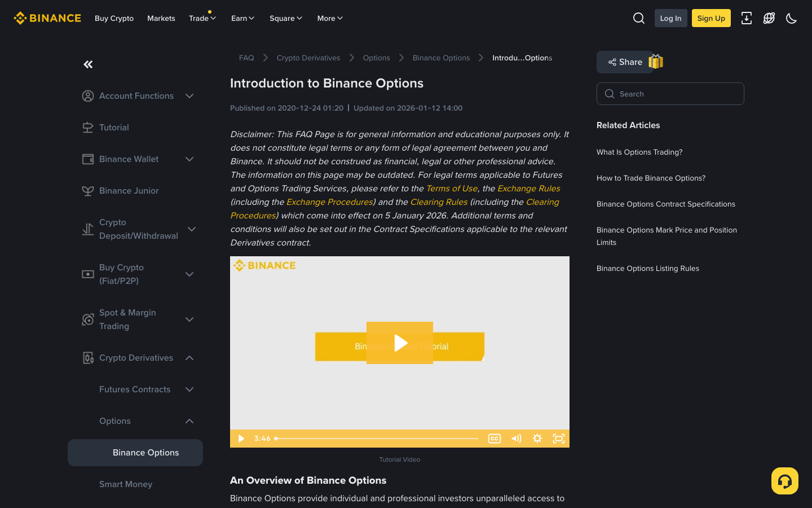The height and width of the screenshot is (508, 812).
Task: Toggle closed captions on the video
Action: point(494,438)
